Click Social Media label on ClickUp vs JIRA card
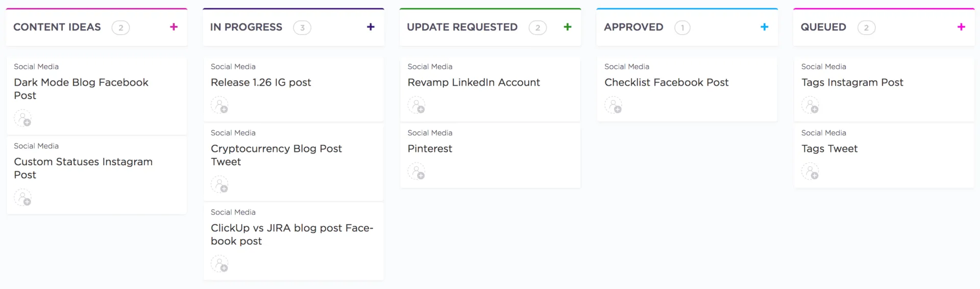The height and width of the screenshot is (289, 980). 233,213
